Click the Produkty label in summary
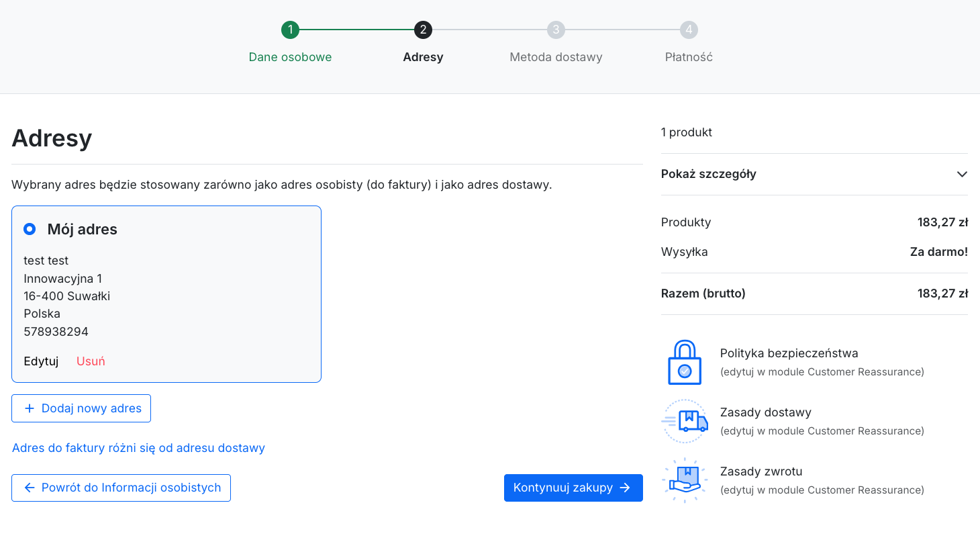980x546 pixels. (685, 222)
